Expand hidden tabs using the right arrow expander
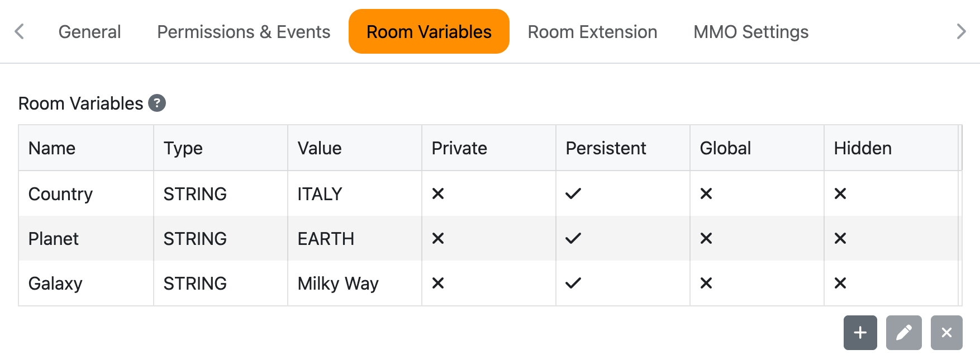 click(960, 31)
